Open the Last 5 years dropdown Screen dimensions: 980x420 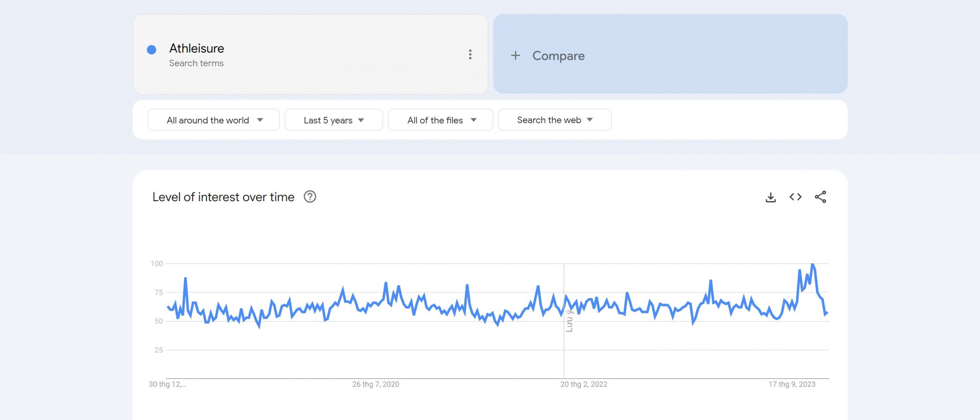[x=333, y=120]
